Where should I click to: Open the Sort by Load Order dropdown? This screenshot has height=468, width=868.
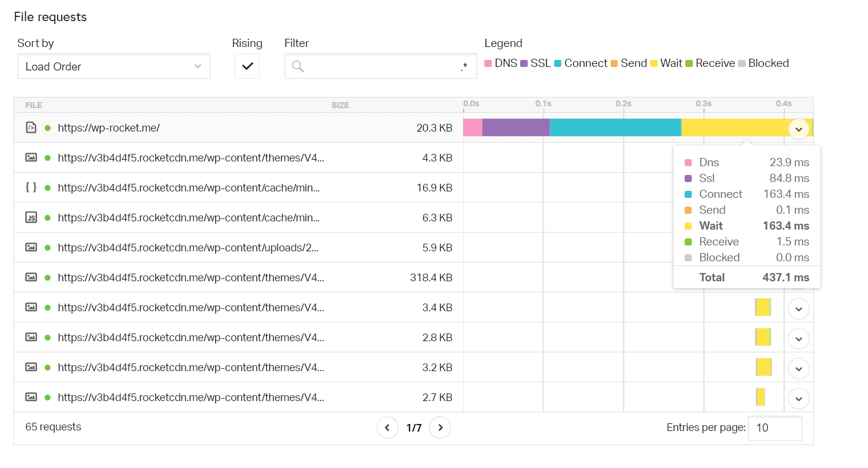coord(113,66)
